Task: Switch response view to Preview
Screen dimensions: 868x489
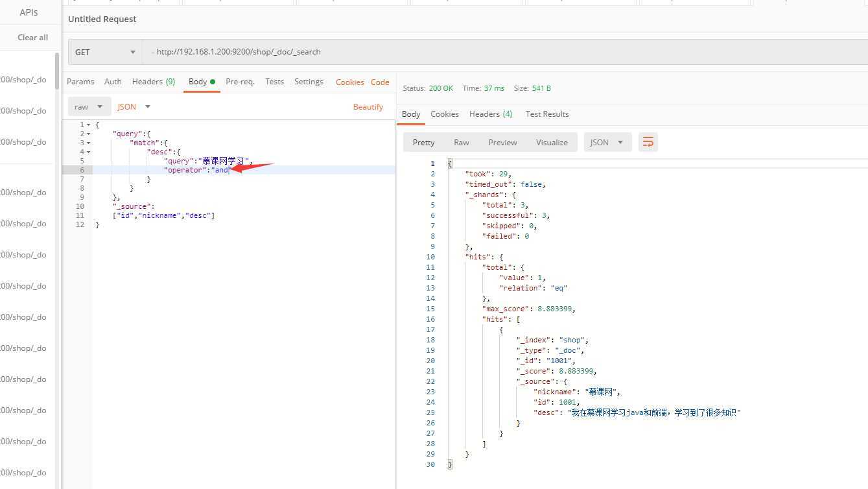Action: 503,143
